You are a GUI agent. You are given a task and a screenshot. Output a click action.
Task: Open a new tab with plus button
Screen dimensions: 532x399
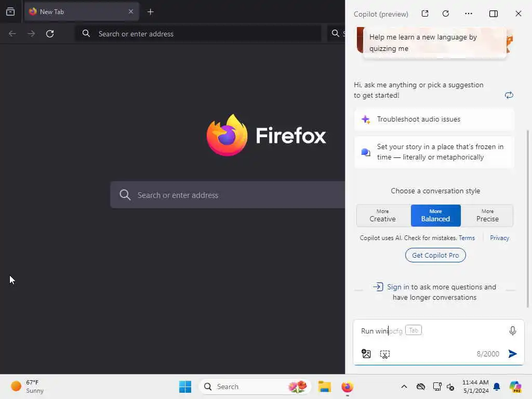click(x=150, y=12)
